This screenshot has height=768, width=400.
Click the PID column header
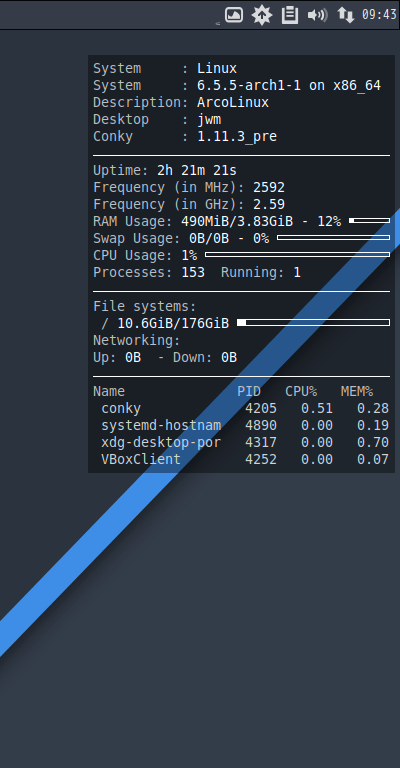(x=249, y=391)
